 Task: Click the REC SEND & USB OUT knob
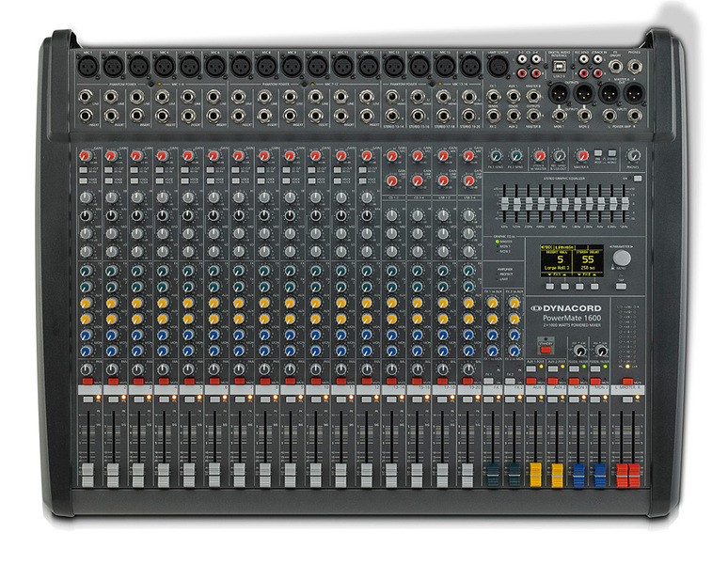coord(560,156)
